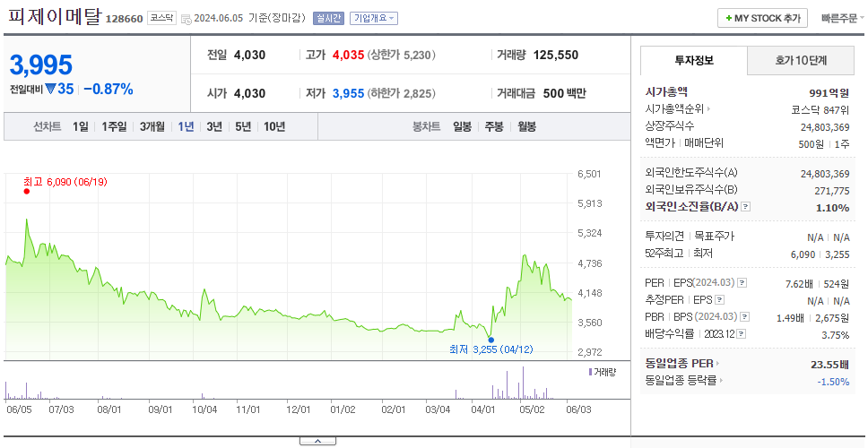Click the 시가총액 value 991억원

click(x=829, y=93)
